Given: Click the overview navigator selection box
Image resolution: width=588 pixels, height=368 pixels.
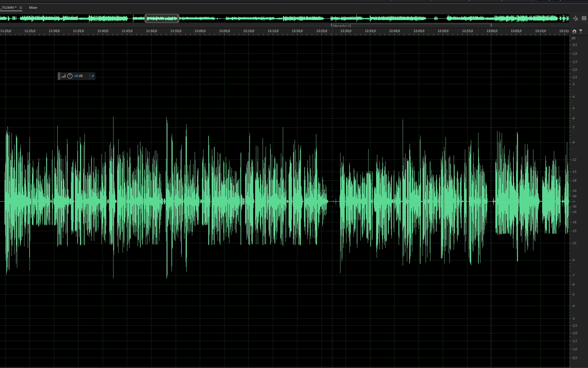Looking at the screenshot, I should point(162,18).
